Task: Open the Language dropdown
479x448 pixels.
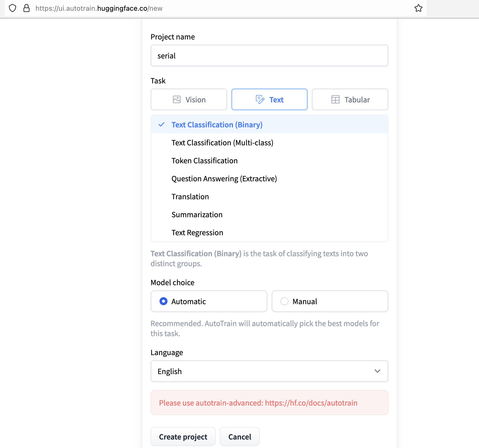Action: (x=269, y=371)
